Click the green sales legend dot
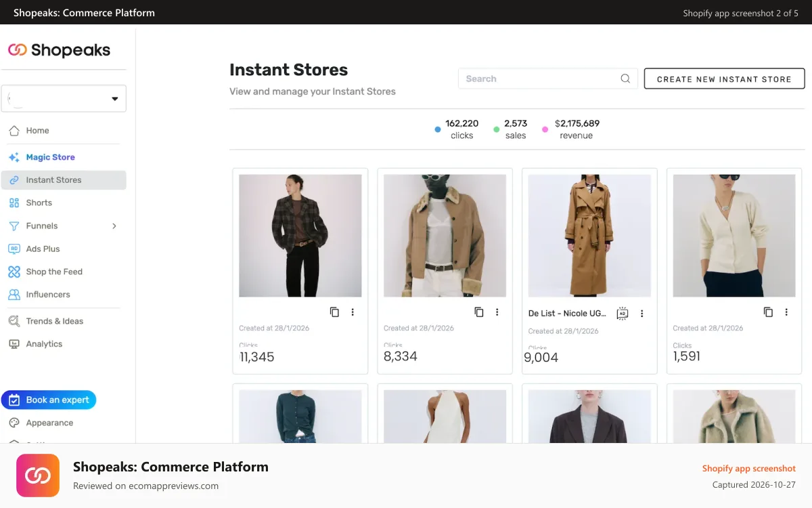Screen dimensions: 812x508 (x=497, y=129)
